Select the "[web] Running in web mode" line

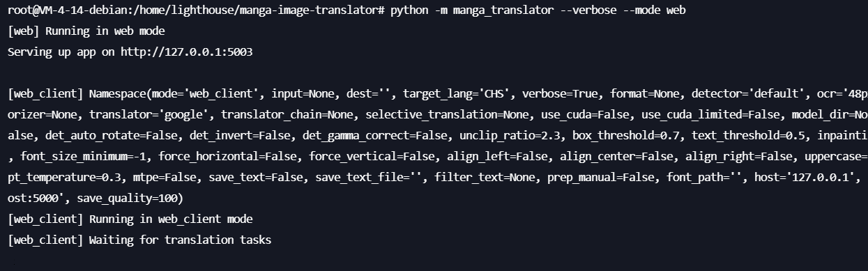click(x=86, y=31)
